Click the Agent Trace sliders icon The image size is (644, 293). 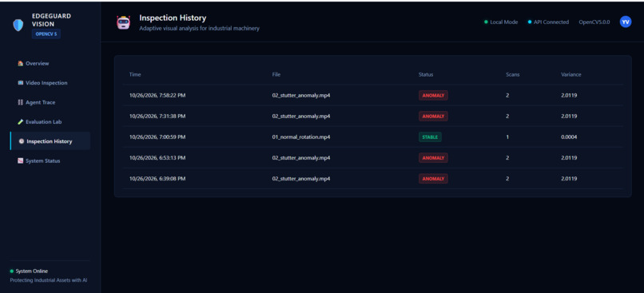point(21,103)
